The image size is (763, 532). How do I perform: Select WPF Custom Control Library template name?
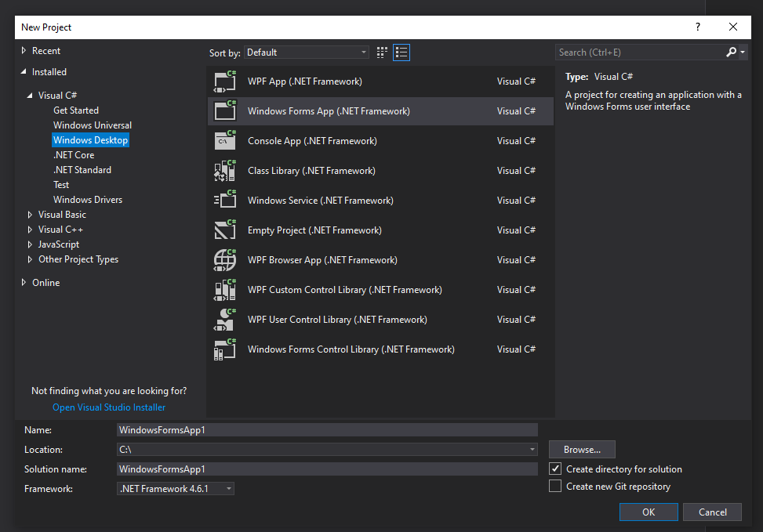click(x=344, y=289)
